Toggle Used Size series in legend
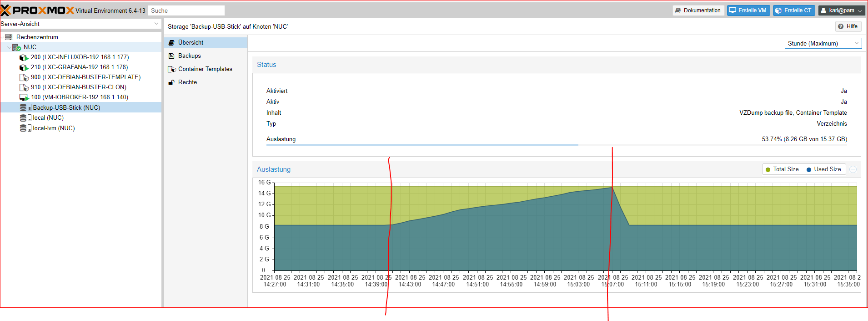The height and width of the screenshot is (321, 868). tap(824, 169)
